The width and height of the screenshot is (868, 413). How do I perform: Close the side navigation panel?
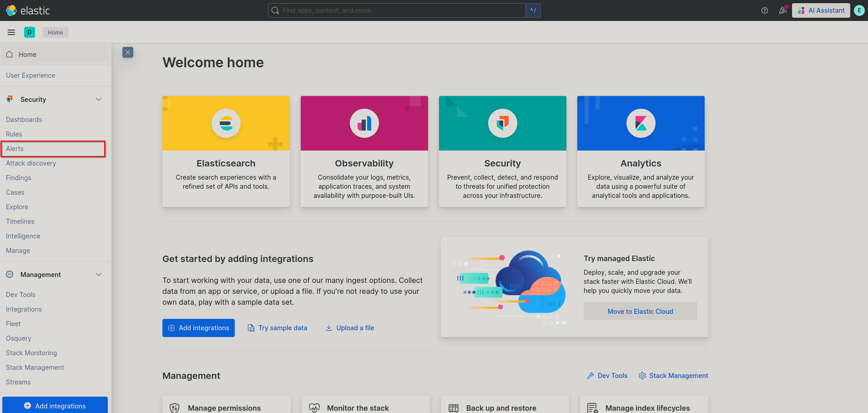pos(128,52)
